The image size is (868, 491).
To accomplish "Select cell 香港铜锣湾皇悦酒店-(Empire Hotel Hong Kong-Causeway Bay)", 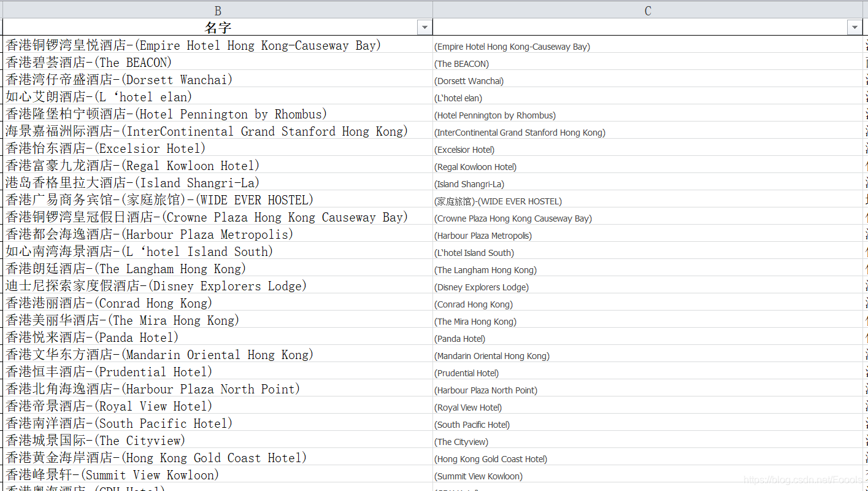I will [x=218, y=45].
